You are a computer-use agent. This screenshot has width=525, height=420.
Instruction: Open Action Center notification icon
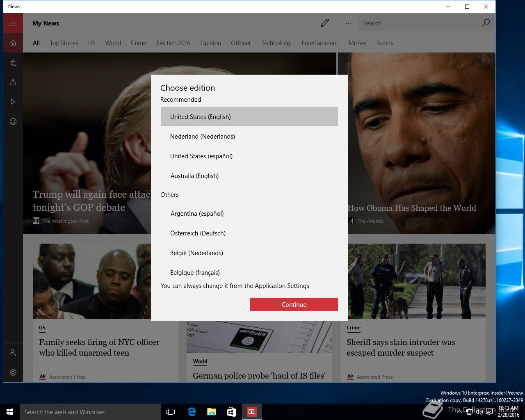489,412
